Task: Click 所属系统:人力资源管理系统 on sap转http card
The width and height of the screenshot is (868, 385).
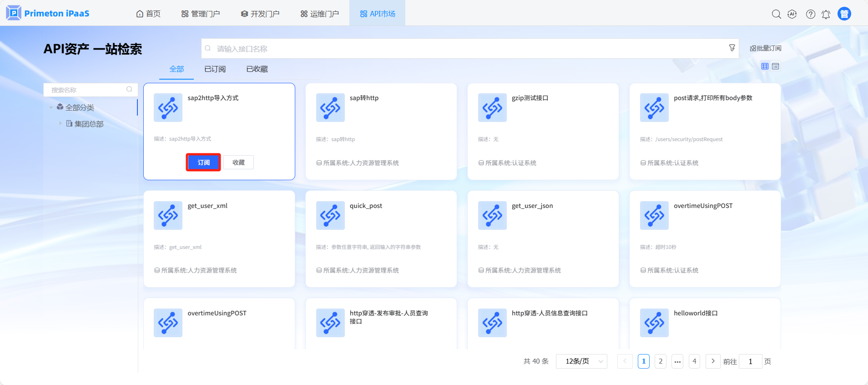Action: 358,163
